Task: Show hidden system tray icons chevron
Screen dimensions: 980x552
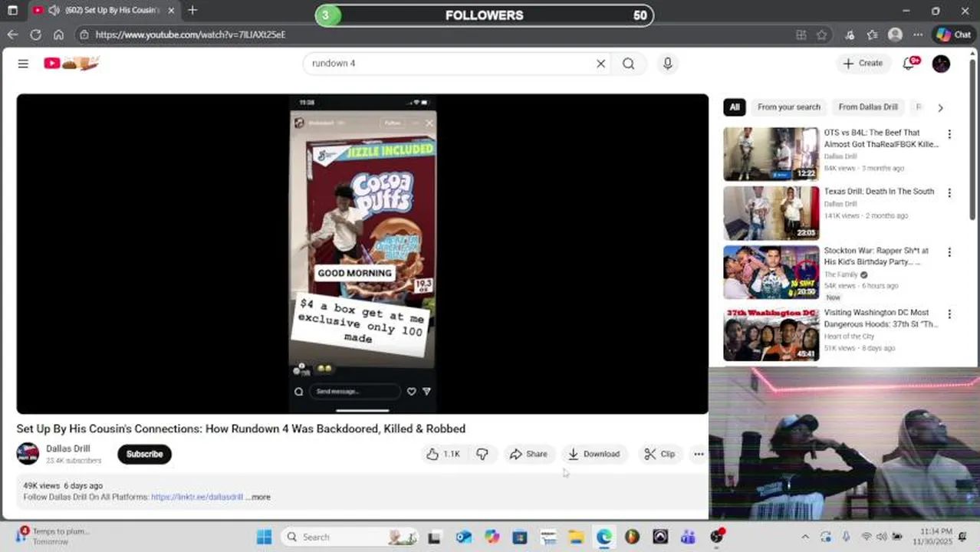Action: pyautogui.click(x=804, y=537)
